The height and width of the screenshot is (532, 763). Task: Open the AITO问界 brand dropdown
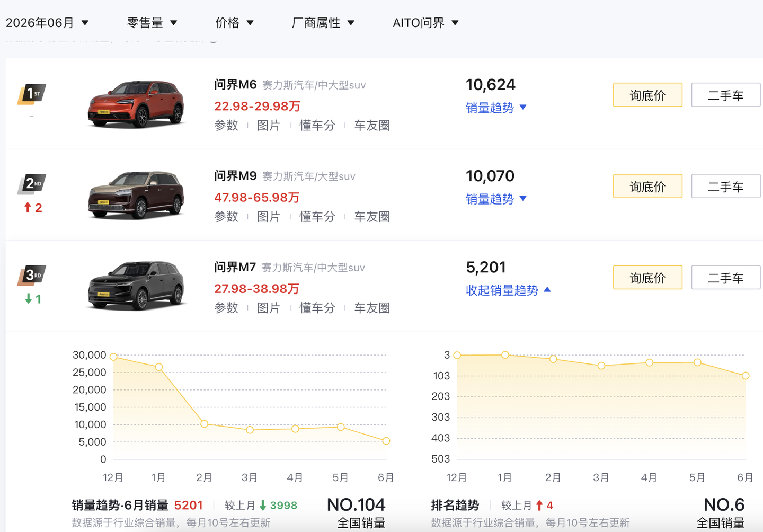[x=425, y=23]
